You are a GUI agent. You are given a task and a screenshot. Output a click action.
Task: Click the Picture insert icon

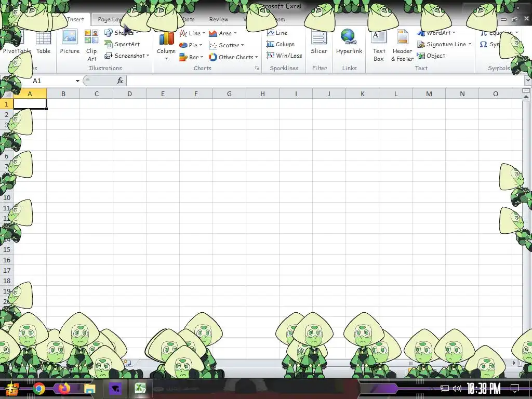click(70, 43)
